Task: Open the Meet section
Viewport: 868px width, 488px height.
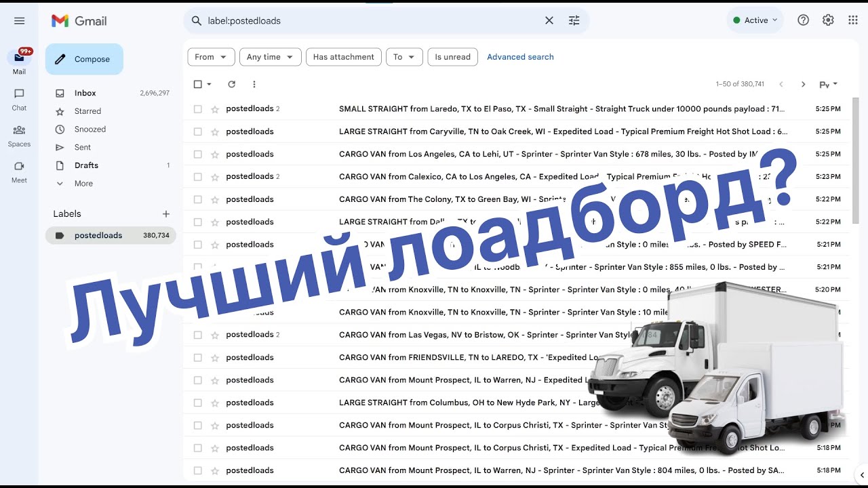Action: (19, 171)
